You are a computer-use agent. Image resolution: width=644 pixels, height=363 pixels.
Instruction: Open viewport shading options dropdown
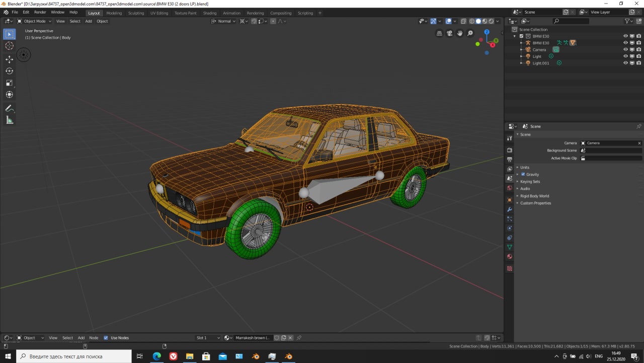click(x=499, y=21)
